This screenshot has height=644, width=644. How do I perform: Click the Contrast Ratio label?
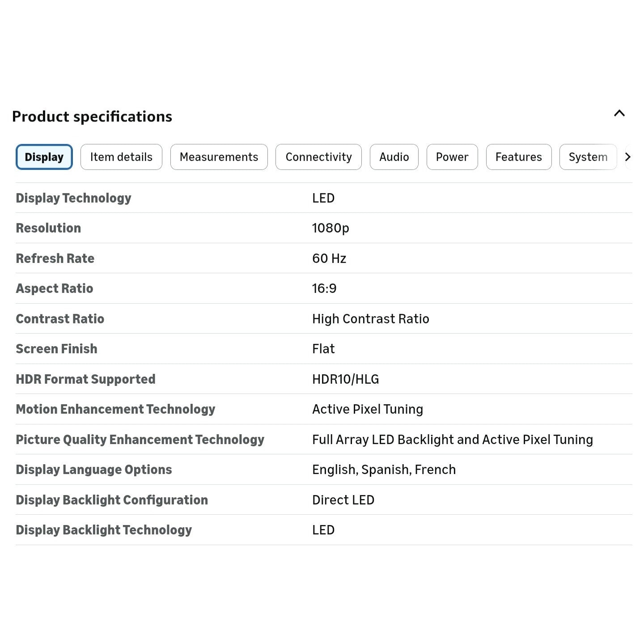[60, 319]
